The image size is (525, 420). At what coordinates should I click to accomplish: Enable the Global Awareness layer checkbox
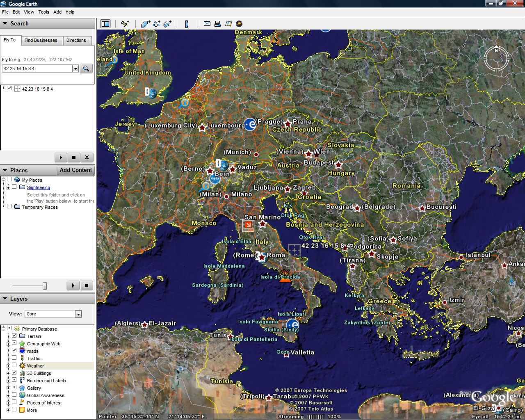coord(14,395)
